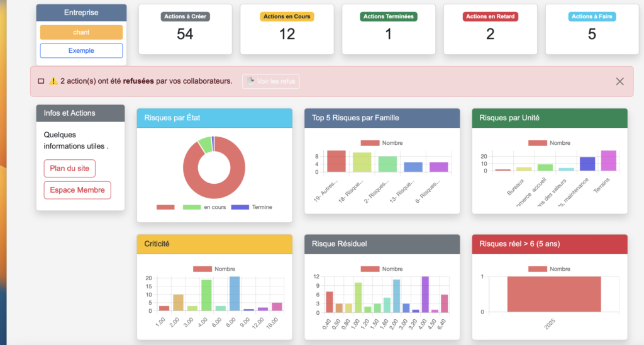Screen dimensions: 644x345
Task: Click the 0.40 red bar in Risque Résiduel
Action: [330, 302]
